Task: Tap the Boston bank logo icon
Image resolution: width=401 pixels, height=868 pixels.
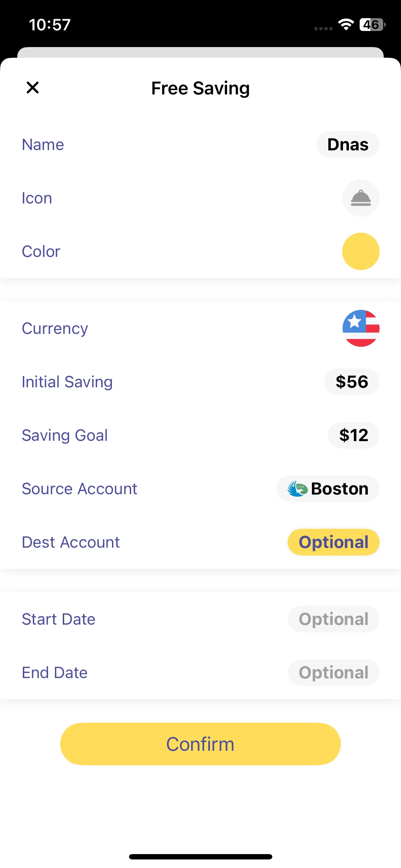Action: pyautogui.click(x=298, y=489)
